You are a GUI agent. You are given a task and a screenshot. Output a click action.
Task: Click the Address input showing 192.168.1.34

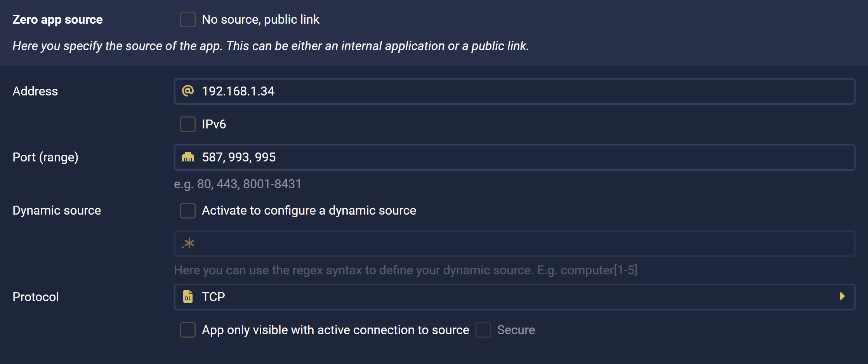pos(514,91)
